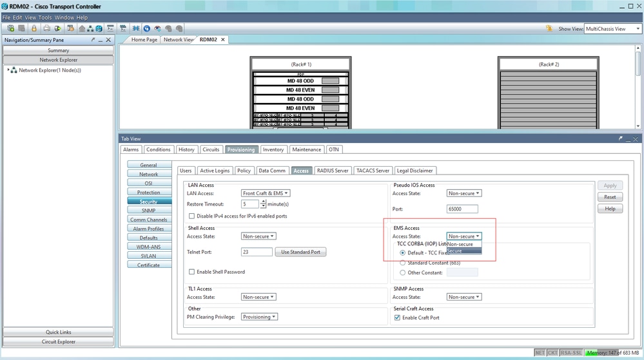Open network view topology icon

tap(90, 28)
